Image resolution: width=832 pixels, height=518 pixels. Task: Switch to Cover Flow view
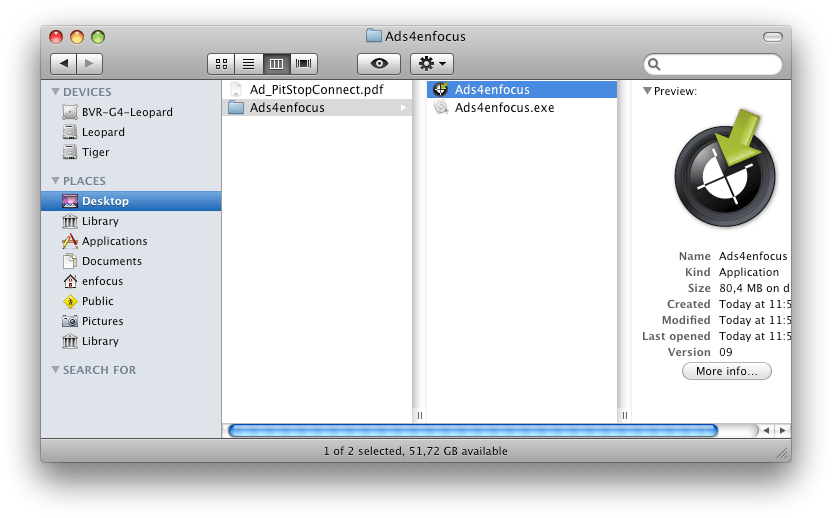coord(304,64)
